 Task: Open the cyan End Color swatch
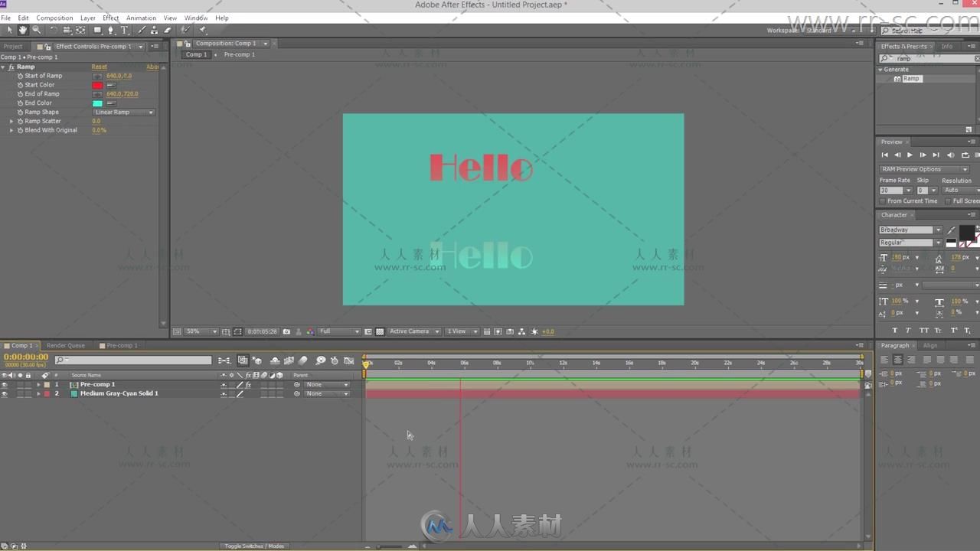pyautogui.click(x=97, y=103)
